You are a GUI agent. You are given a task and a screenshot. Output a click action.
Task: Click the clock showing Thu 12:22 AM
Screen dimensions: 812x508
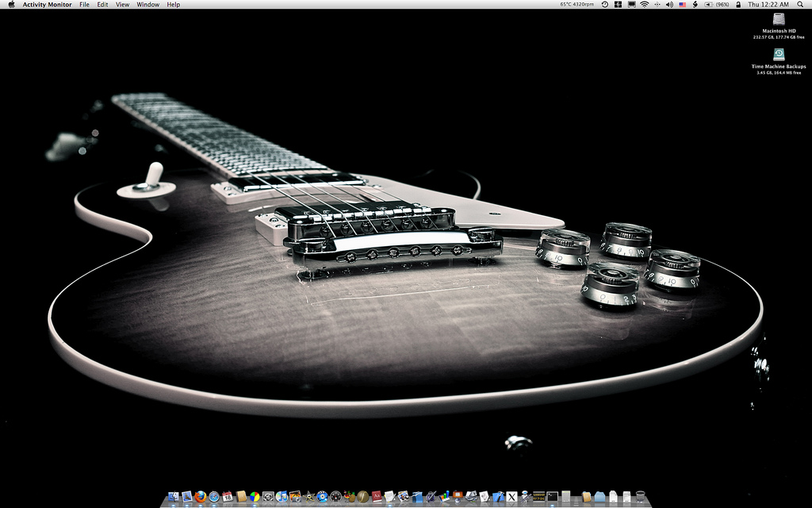pyautogui.click(x=768, y=4)
